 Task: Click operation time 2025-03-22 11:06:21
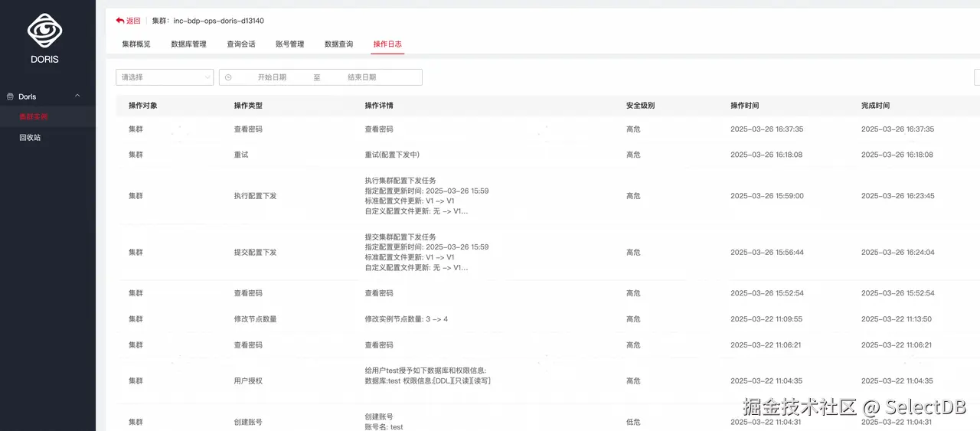766,345
